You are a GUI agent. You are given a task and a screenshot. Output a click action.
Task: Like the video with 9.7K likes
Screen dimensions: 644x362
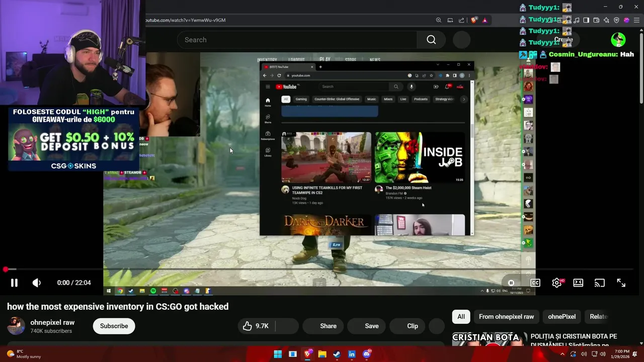tap(256, 326)
